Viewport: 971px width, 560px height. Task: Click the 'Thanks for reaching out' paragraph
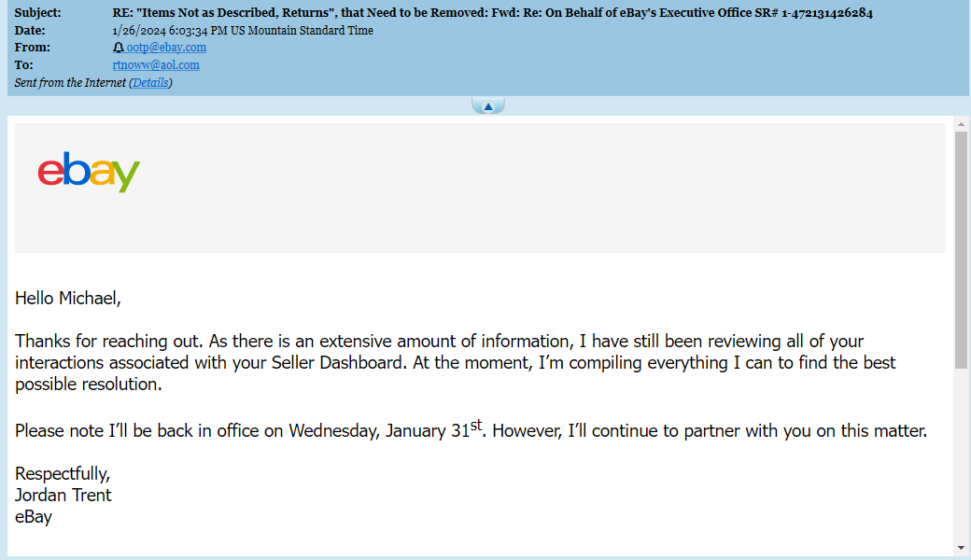456,363
